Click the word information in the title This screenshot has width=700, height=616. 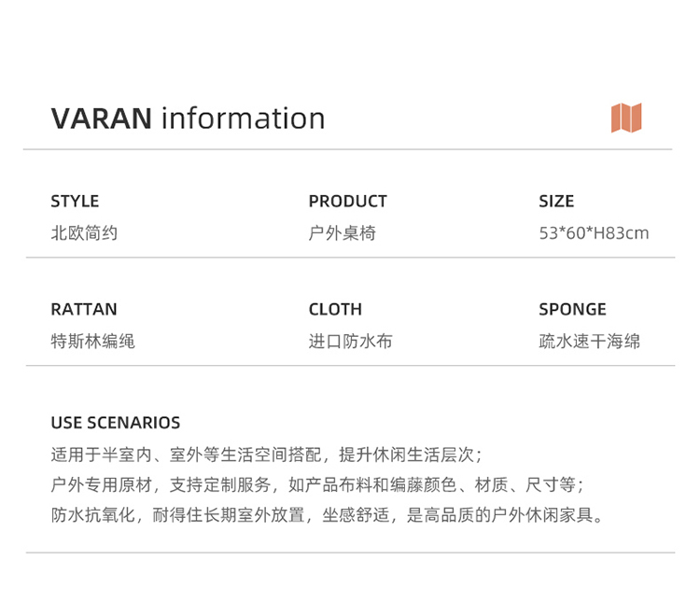click(x=243, y=119)
